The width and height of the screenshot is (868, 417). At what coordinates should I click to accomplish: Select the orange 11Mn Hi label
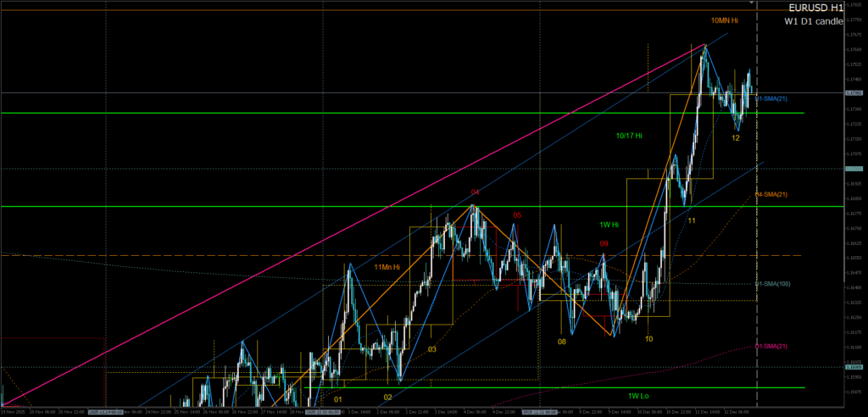(387, 267)
